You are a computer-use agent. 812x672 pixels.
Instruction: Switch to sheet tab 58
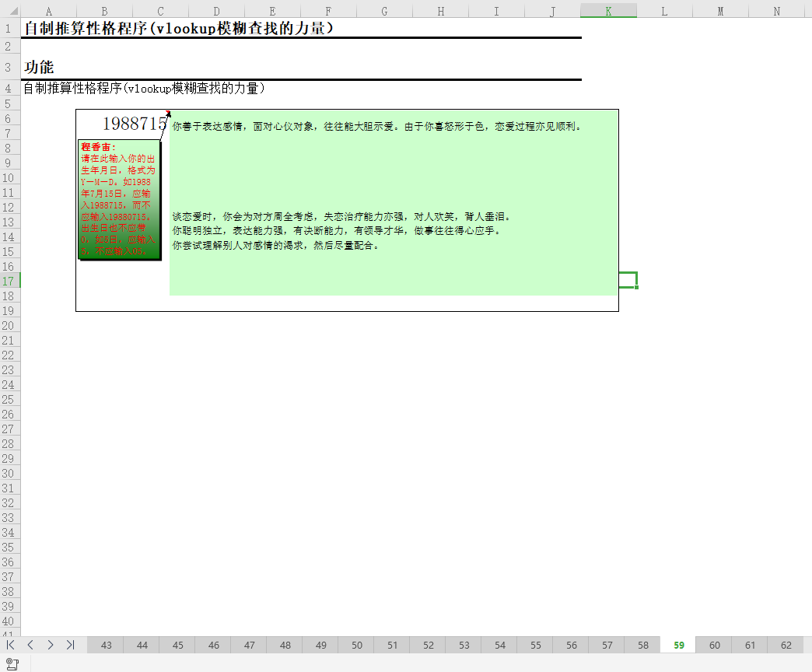tap(642, 645)
